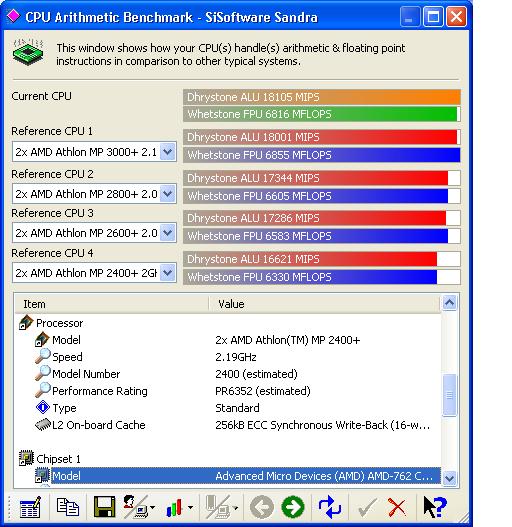Open Reference CPU 3 dropdown arrow
The image size is (512, 527).
(167, 233)
